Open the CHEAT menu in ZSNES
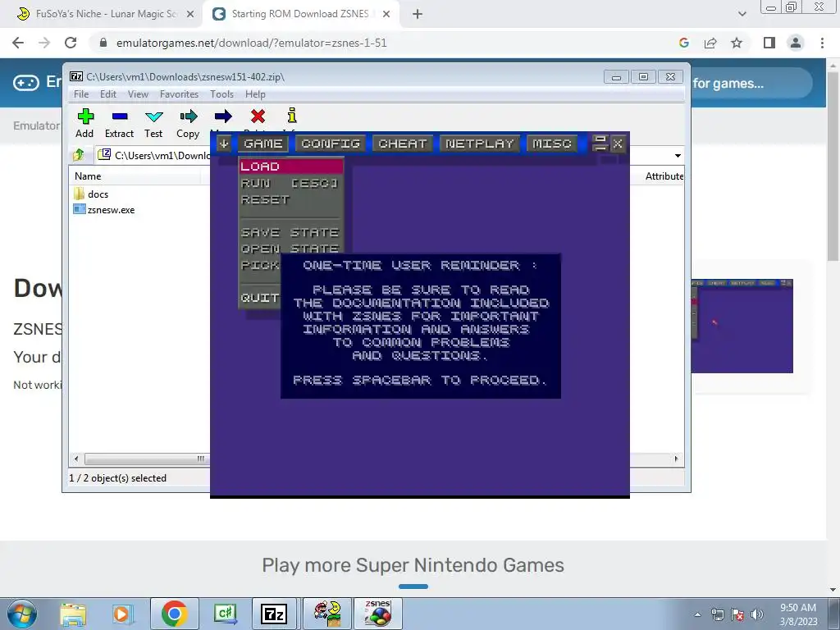 pos(402,144)
